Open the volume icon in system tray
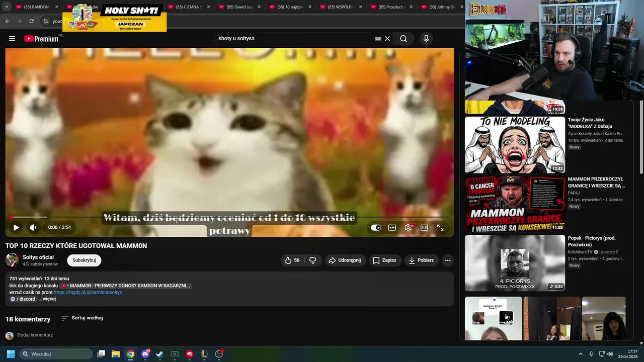This screenshot has width=644, height=362. (610, 354)
